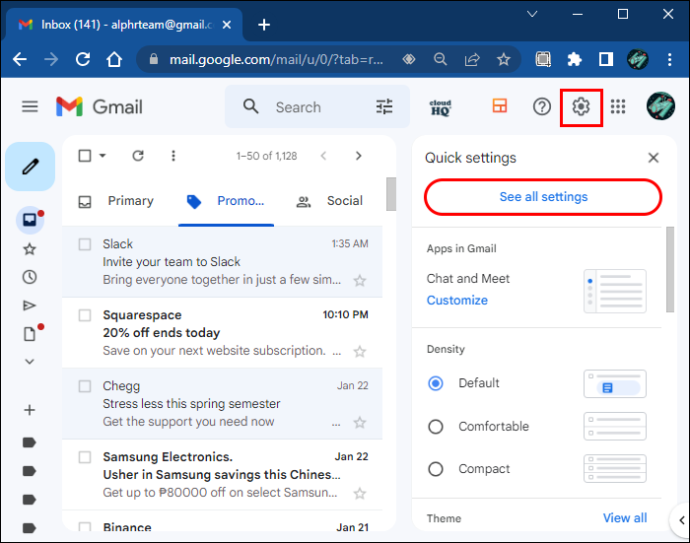Open the More three-dot menu above inbox
This screenshot has width=690, height=543.
tap(173, 156)
